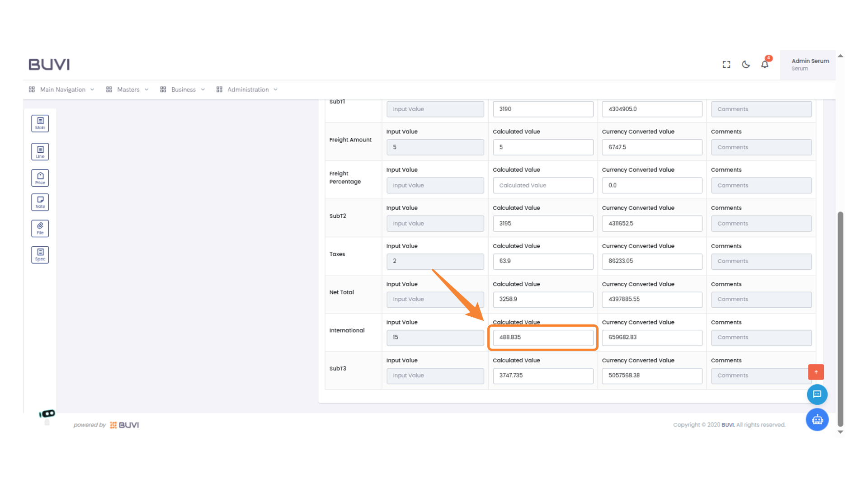Viewport: 868px width, 488px height.
Task: Expand the Business menu dropdown
Action: 183,89
